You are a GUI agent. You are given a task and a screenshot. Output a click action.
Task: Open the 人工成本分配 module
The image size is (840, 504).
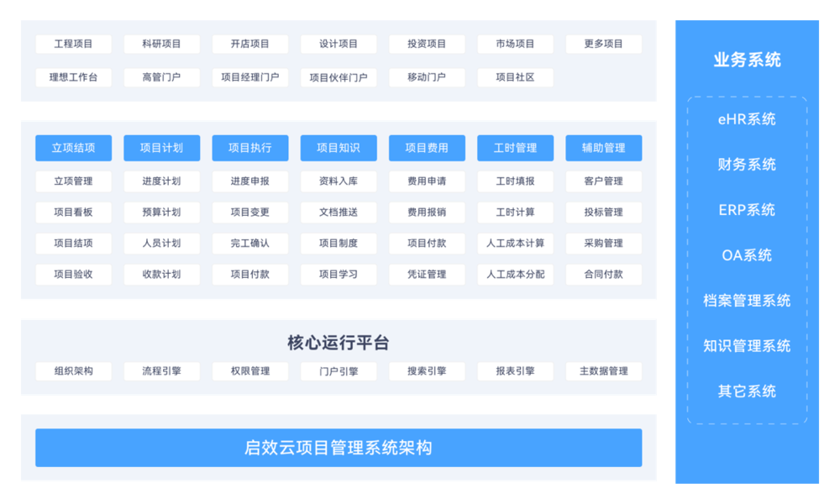(x=516, y=274)
